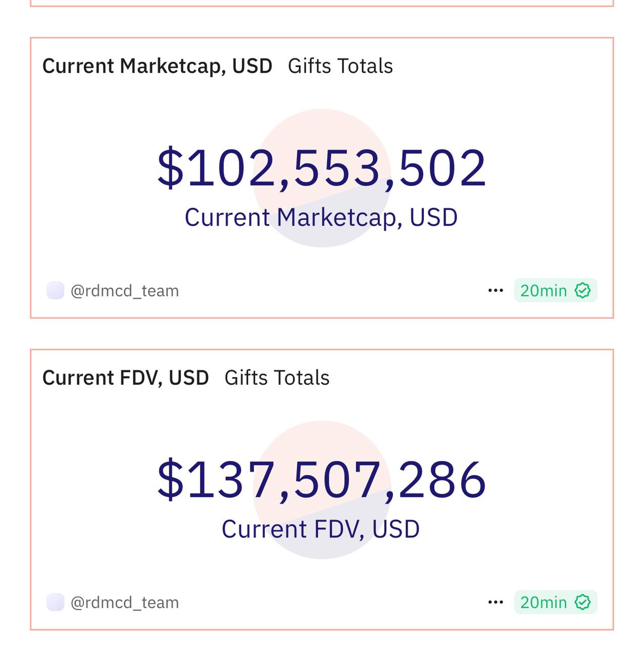Click the Current FDV, USD card title
This screenshot has width=644, height=647.
(126, 378)
